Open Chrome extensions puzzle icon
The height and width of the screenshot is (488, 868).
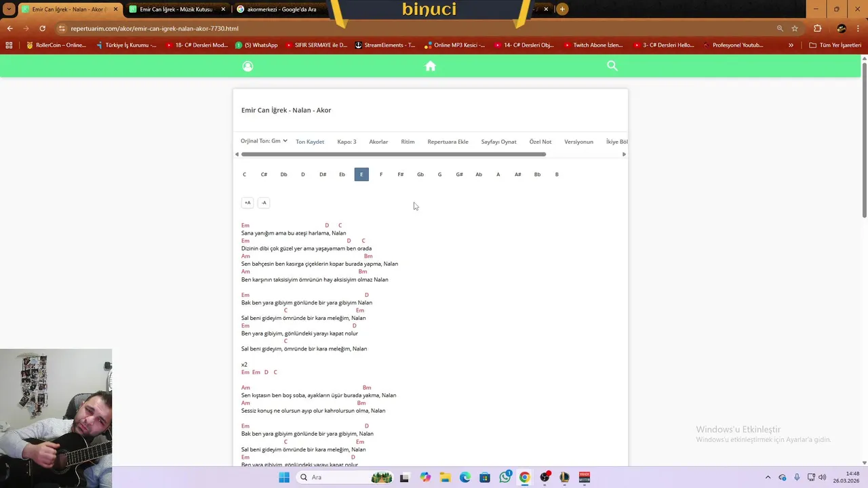click(x=817, y=28)
